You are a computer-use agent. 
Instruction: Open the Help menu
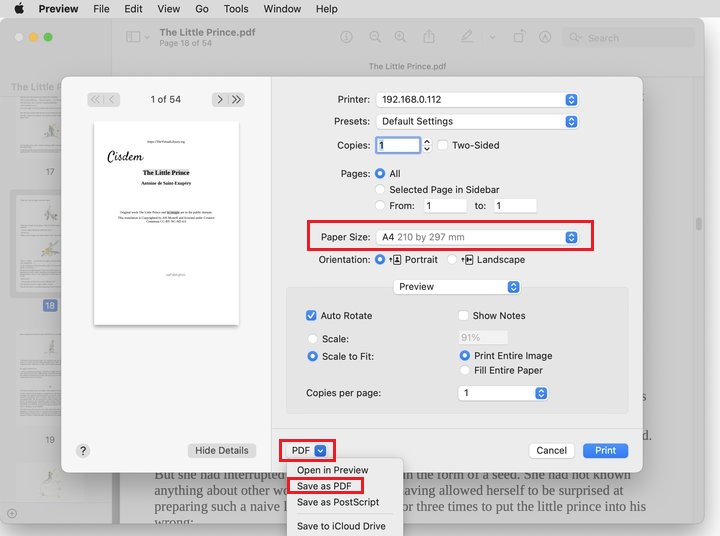click(x=326, y=9)
